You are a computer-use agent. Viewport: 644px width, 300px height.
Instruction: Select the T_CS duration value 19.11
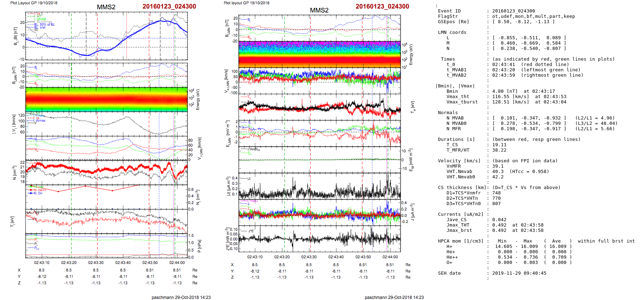[499, 145]
